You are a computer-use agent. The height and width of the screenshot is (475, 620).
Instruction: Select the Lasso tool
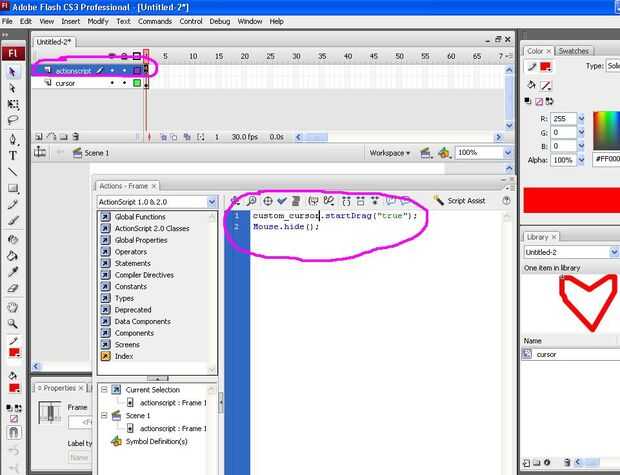point(13,120)
